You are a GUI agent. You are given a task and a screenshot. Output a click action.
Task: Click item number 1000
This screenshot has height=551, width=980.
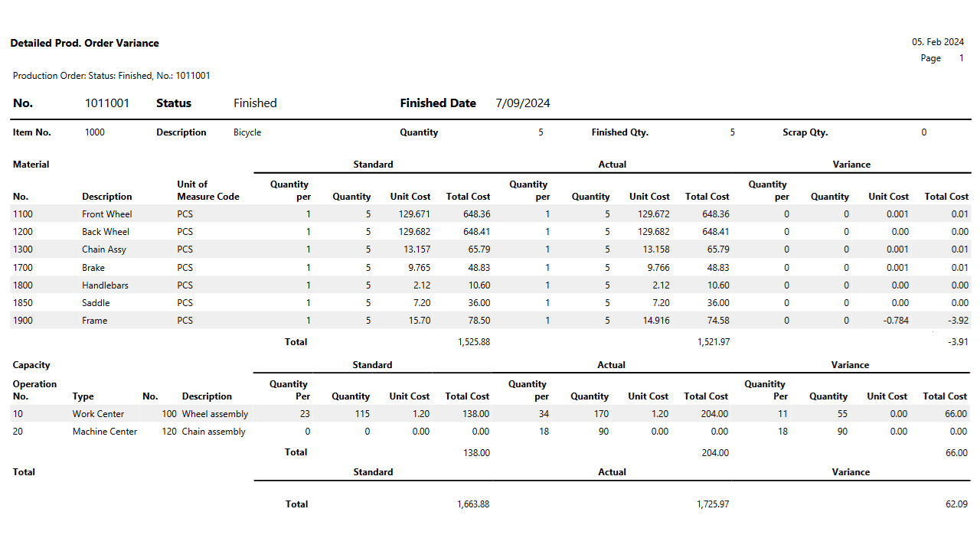coord(95,132)
